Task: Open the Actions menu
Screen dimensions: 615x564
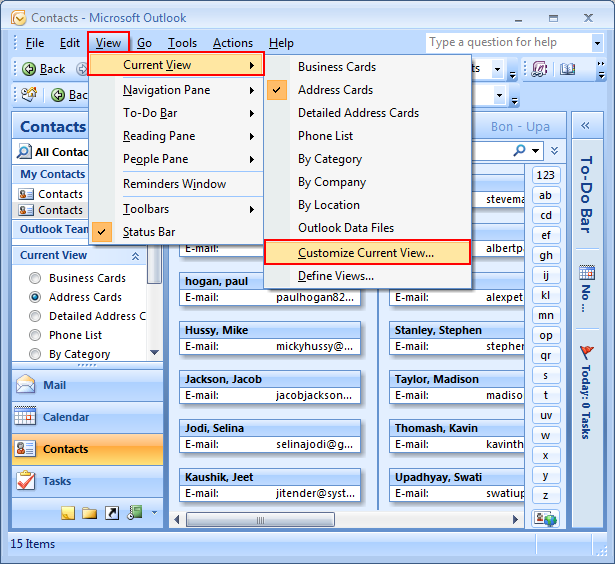Action: 233,43
